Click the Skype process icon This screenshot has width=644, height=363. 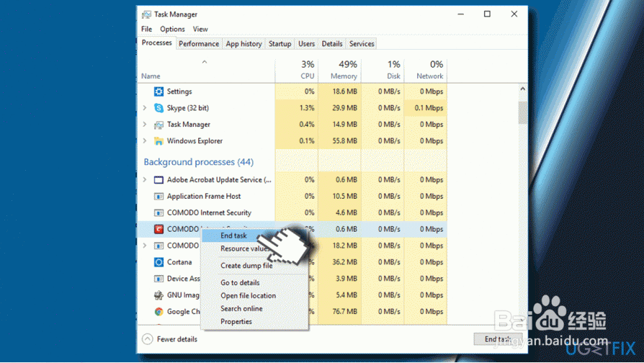[x=158, y=108]
